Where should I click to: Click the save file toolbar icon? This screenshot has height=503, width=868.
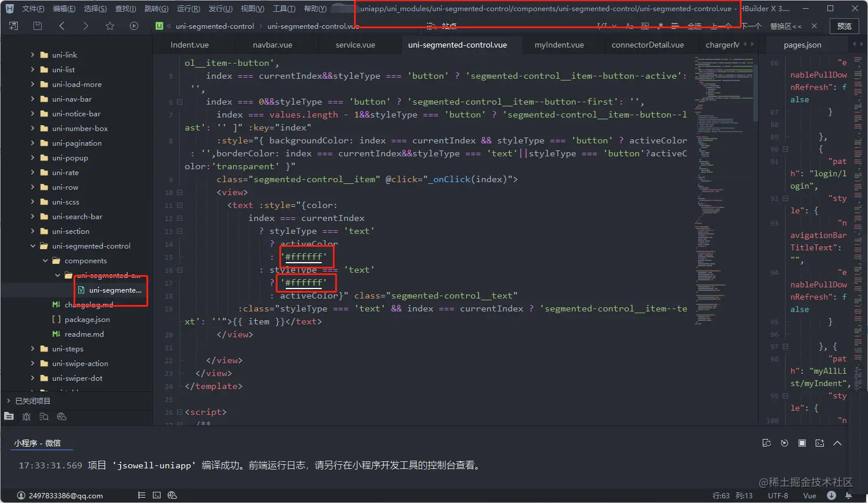38,26
